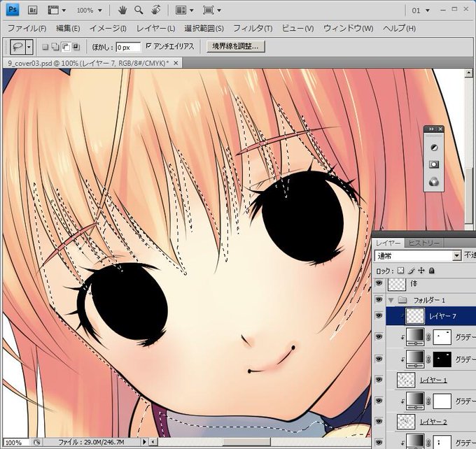
Task: Click the sphere icon in floating panel
Action: [434, 182]
